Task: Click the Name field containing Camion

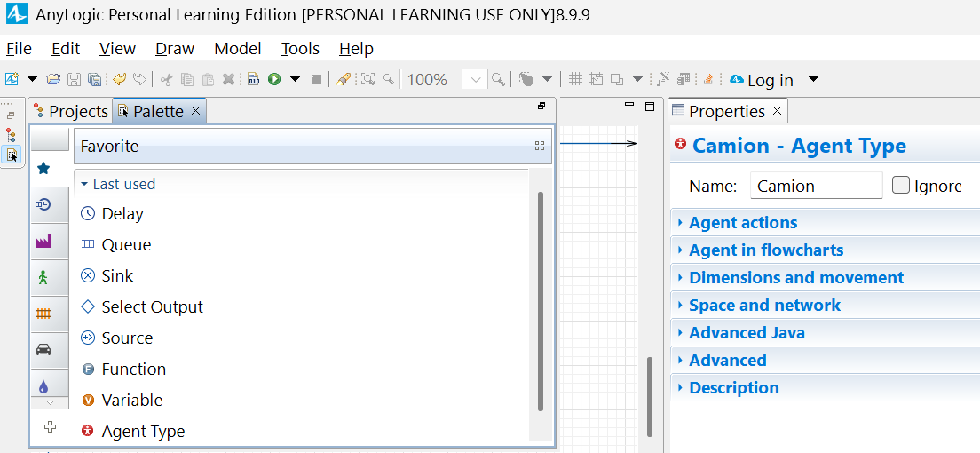Action: tap(817, 186)
